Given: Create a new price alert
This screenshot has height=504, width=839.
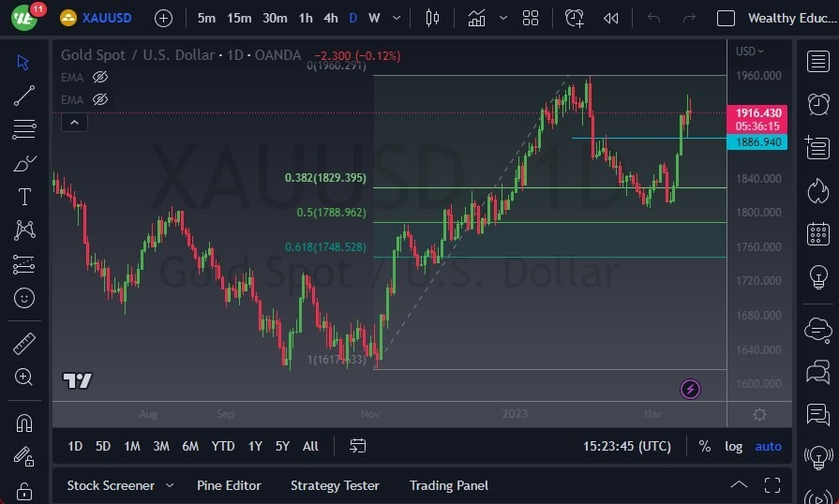Looking at the screenshot, I should point(574,18).
